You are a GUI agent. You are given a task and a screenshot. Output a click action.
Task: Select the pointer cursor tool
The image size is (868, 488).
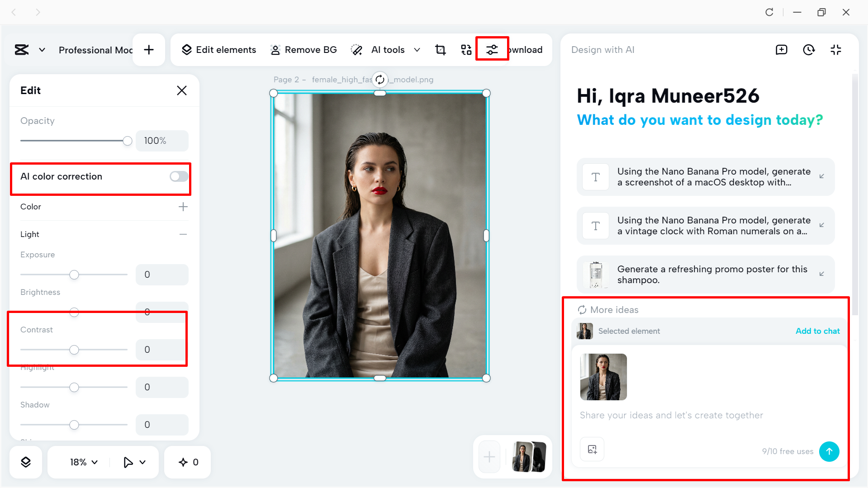(128, 462)
